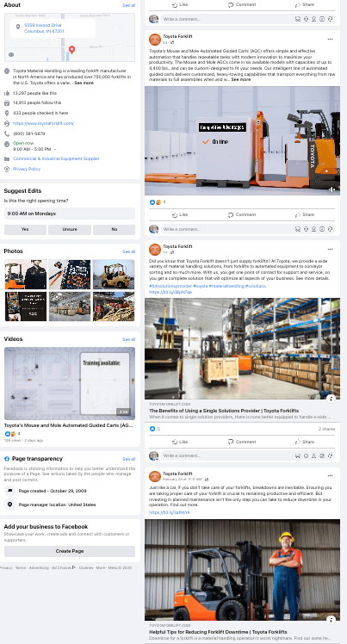
Task: Attach a photo via the camera icon in the Single Solutions comment box
Action: click(314, 455)
